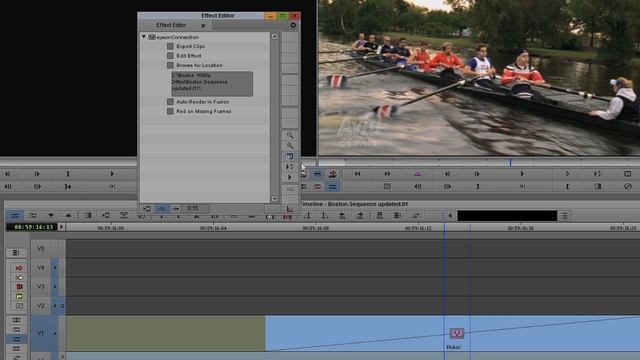Screen dimensions: 640x360
Task: Click the Play Loop icon in Effect Editor
Action: coord(290,167)
